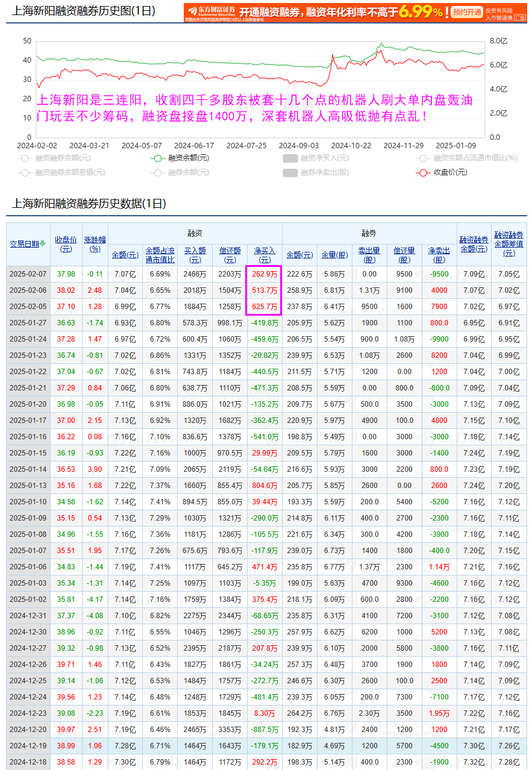The image size is (532, 770).
Task: Toggle the 融券余额(元) legend series
Action: [180, 172]
